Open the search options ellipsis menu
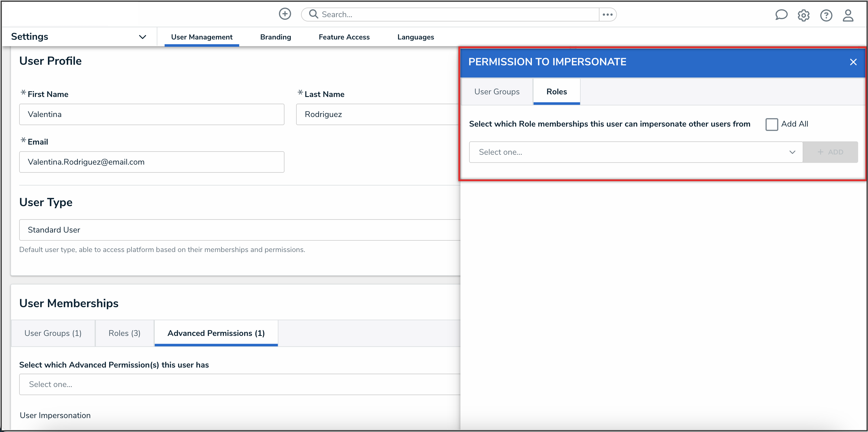The width and height of the screenshot is (868, 432). (x=607, y=15)
